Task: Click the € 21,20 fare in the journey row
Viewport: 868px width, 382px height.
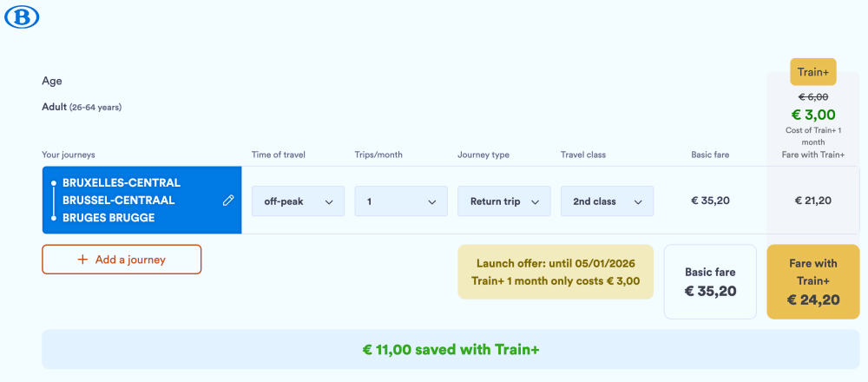Action: [x=812, y=201]
